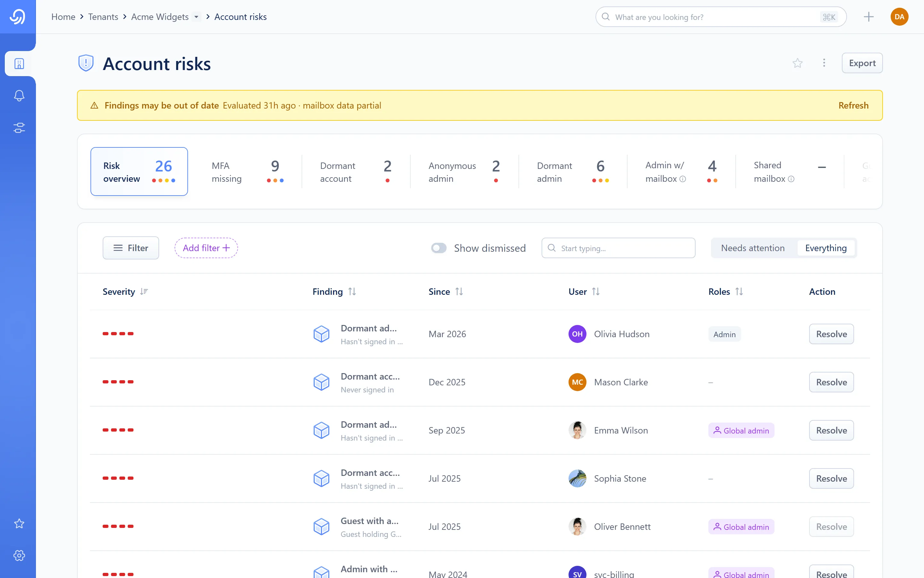This screenshot has width=924, height=578.
Task: Resolve Emma Wilson's finding
Action: (x=831, y=430)
